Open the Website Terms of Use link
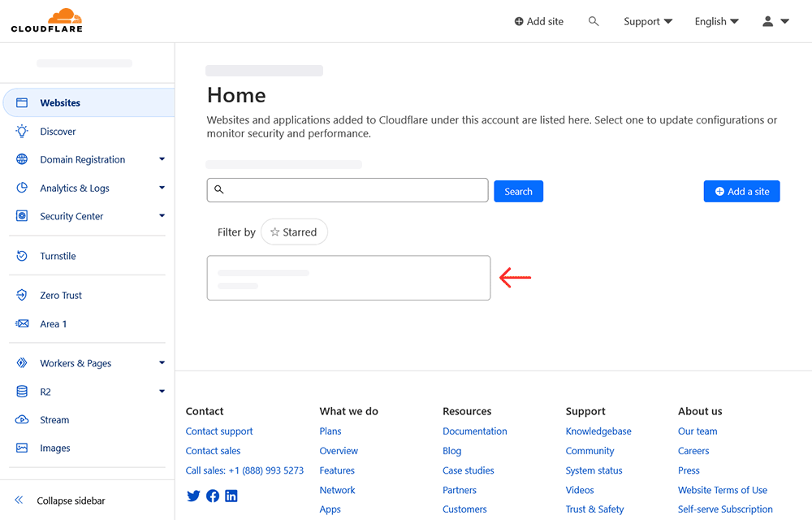Screen dimensions: 812x520 tap(723, 490)
